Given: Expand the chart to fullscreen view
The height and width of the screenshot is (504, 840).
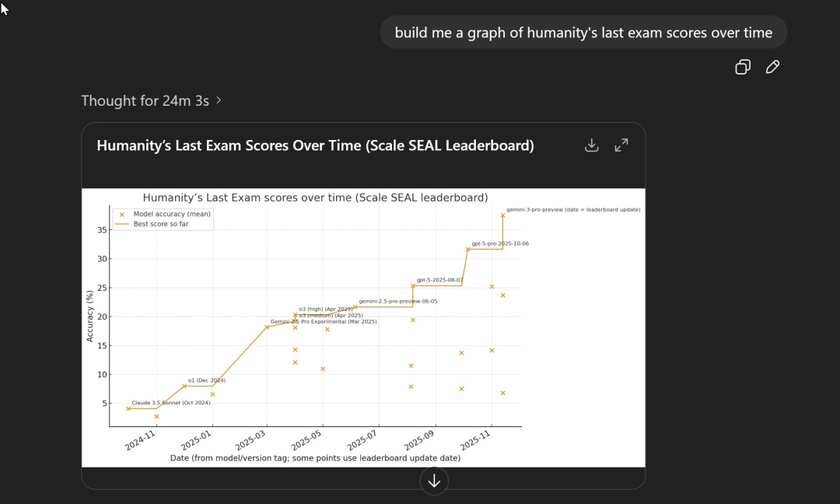Looking at the screenshot, I should point(621,145).
